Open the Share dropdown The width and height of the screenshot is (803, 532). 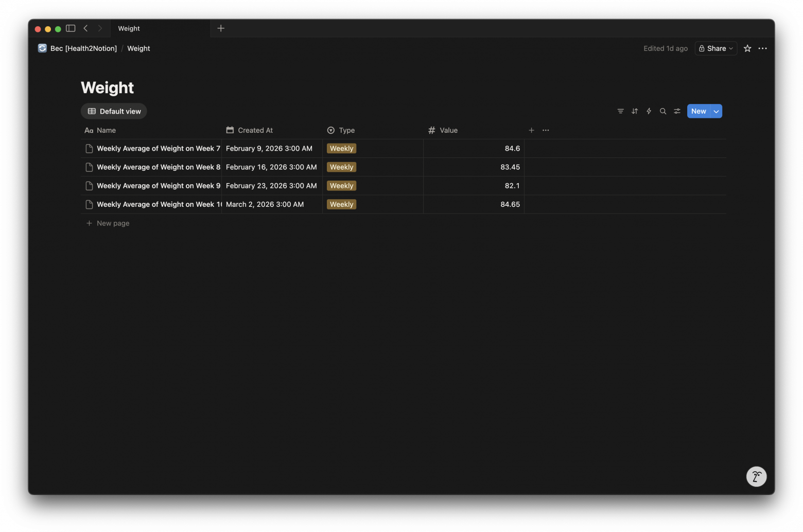[715, 48]
